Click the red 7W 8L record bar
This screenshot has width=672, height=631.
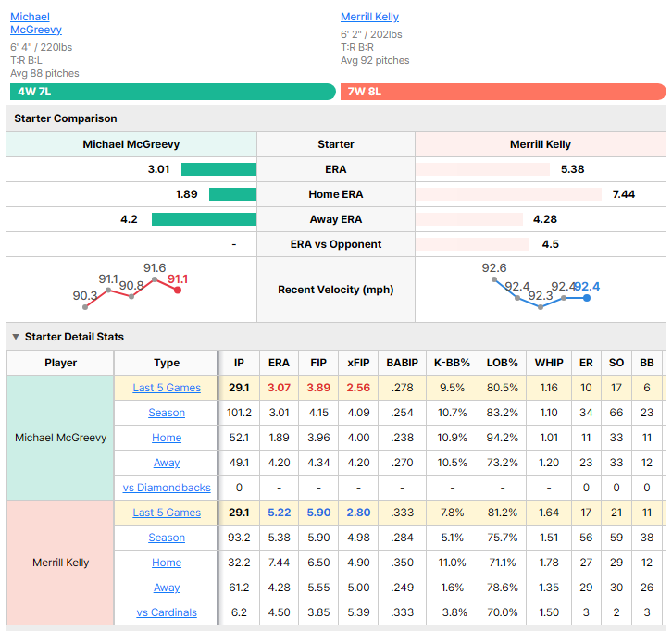(504, 92)
